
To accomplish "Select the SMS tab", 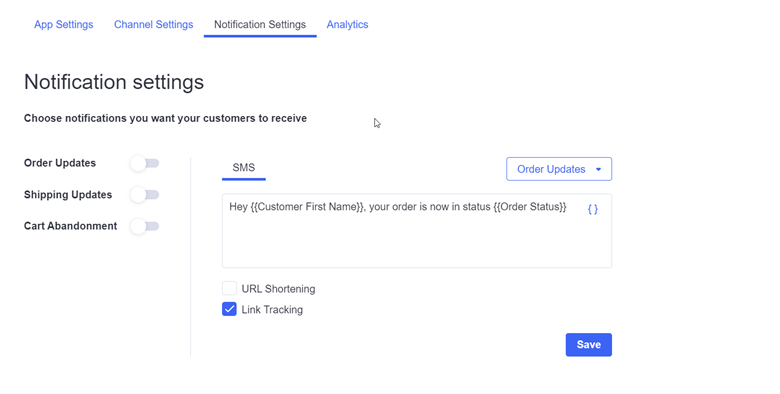I will pos(244,168).
